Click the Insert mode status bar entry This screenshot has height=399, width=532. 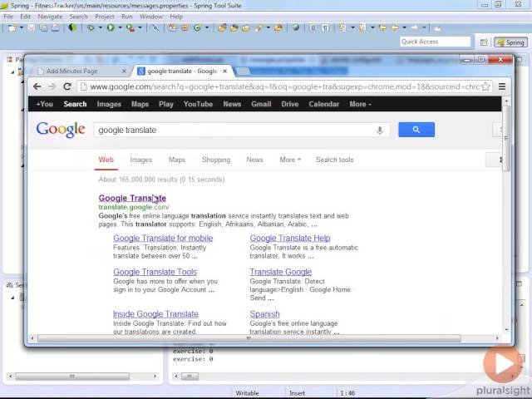[x=297, y=393]
